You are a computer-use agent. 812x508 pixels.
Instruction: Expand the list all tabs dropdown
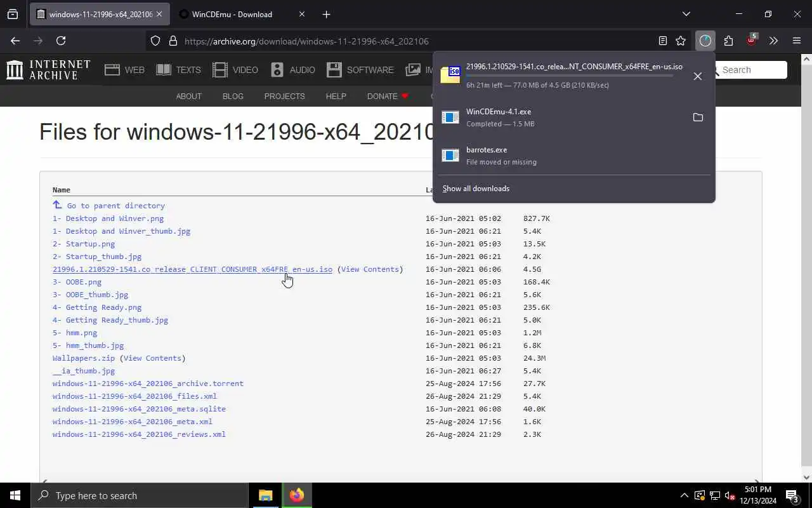pos(686,14)
